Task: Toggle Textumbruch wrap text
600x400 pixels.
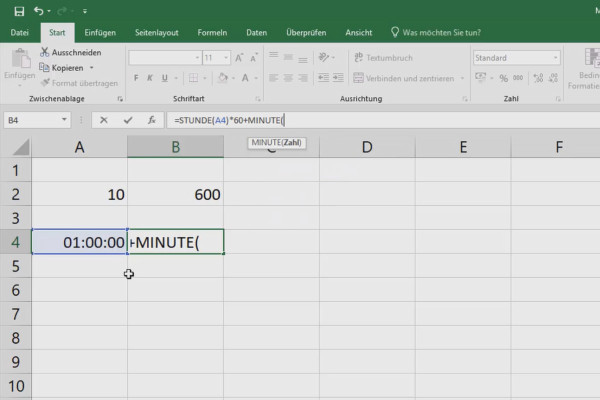Action: click(x=383, y=58)
